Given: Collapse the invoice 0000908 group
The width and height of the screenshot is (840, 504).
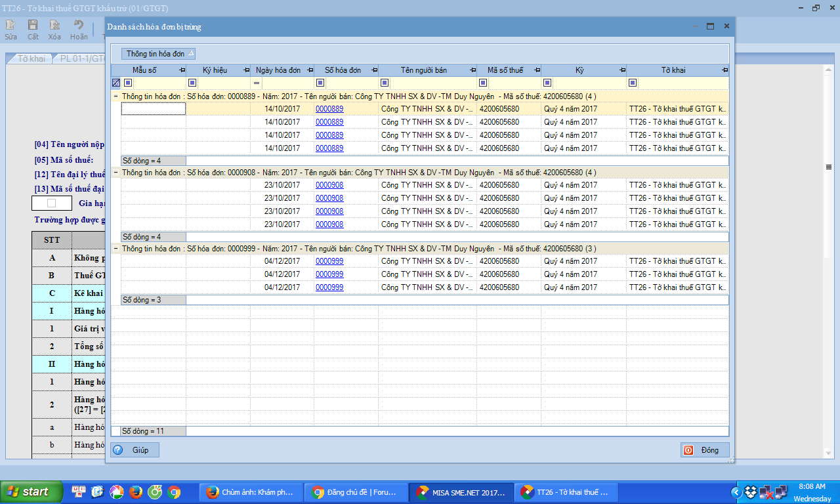Looking at the screenshot, I should point(115,172).
